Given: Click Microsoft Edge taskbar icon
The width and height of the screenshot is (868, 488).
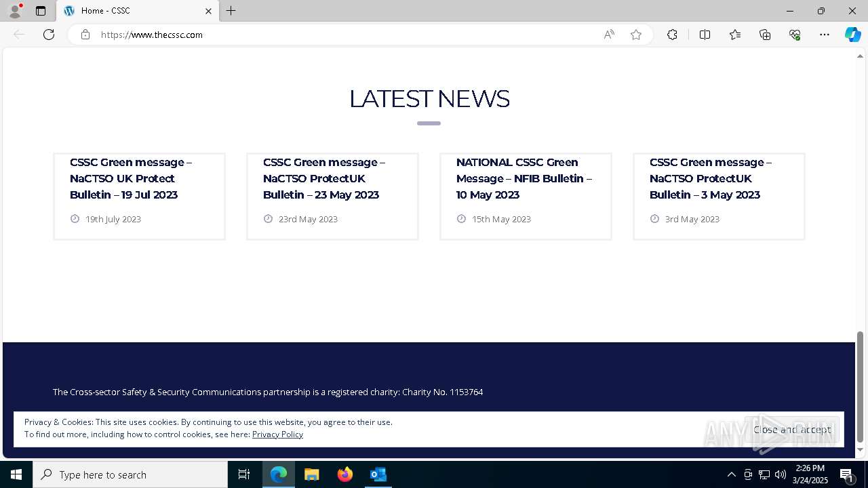Looking at the screenshot, I should tap(279, 474).
